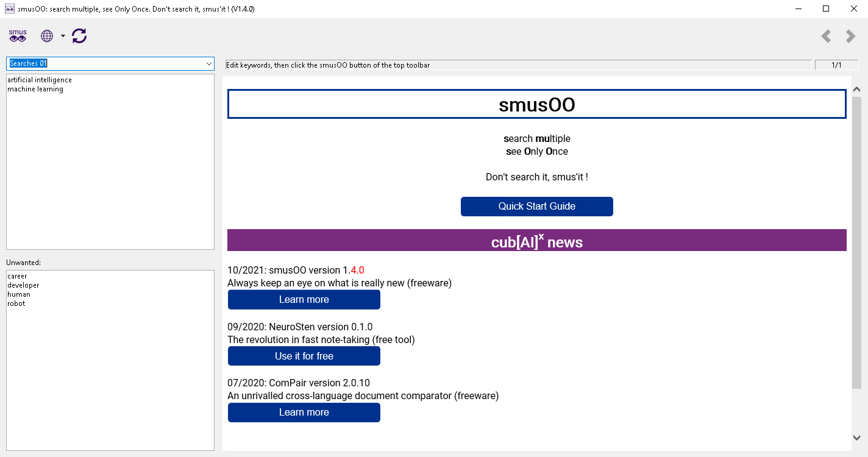The image size is (868, 457).
Task: Click the vertical scrollbar thumb
Action: pos(856,243)
